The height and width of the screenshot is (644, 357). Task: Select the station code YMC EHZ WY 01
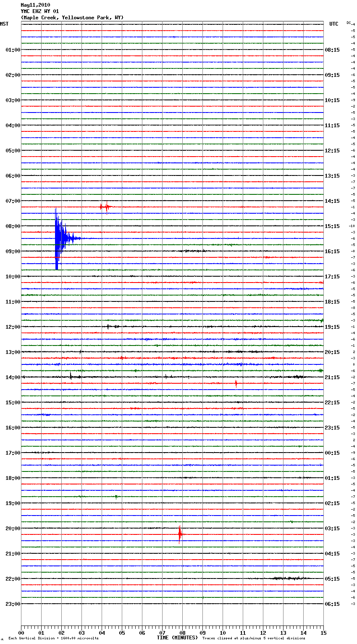(x=40, y=11)
